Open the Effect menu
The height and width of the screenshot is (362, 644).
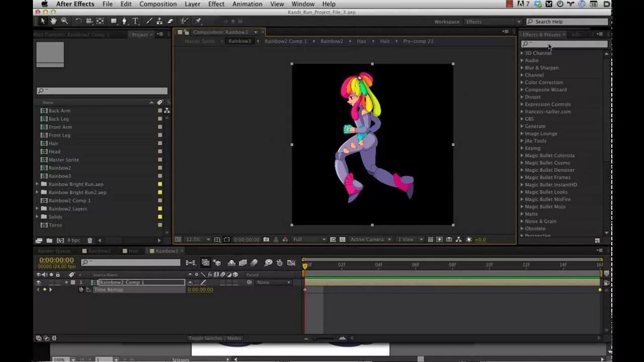click(216, 4)
